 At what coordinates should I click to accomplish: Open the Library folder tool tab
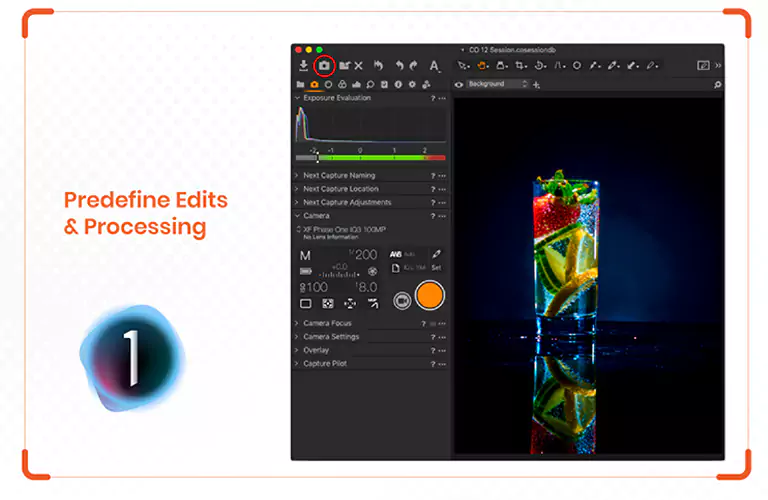[300, 85]
